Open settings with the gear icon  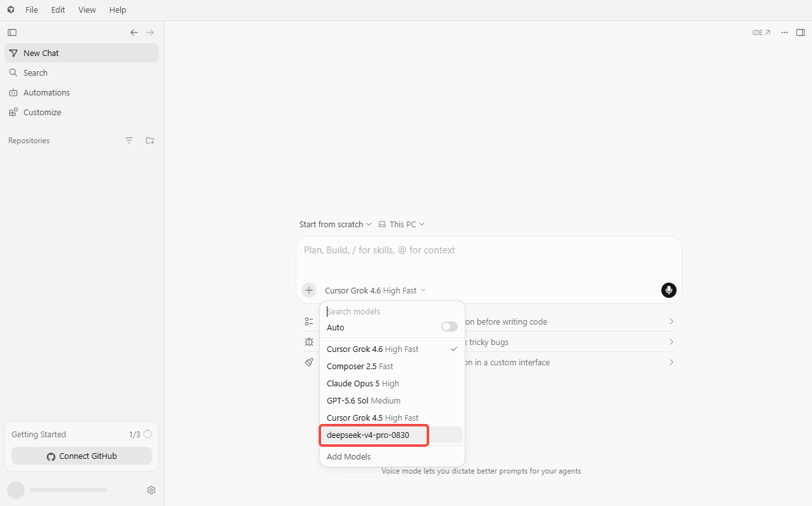pos(151,490)
